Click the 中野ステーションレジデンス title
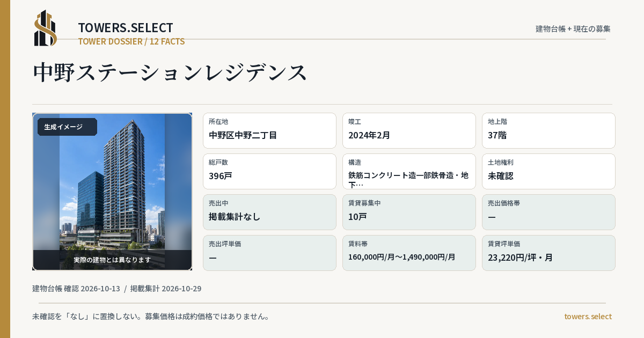Viewport: 644px width, 338px height. point(170,72)
